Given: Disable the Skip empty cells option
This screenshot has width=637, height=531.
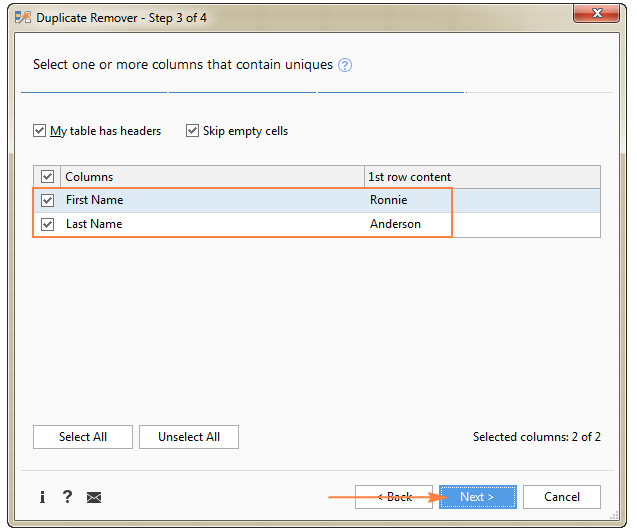Looking at the screenshot, I should 193,131.
